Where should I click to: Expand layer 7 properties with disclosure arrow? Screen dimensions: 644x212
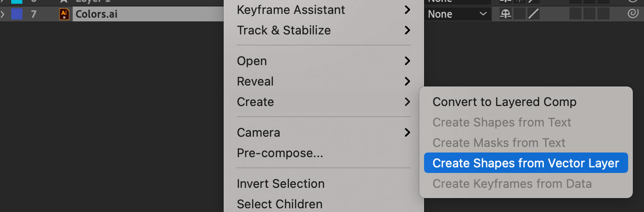tap(3, 14)
